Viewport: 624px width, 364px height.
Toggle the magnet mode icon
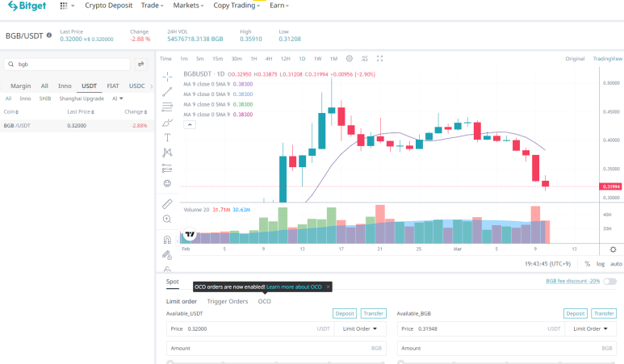click(167, 240)
